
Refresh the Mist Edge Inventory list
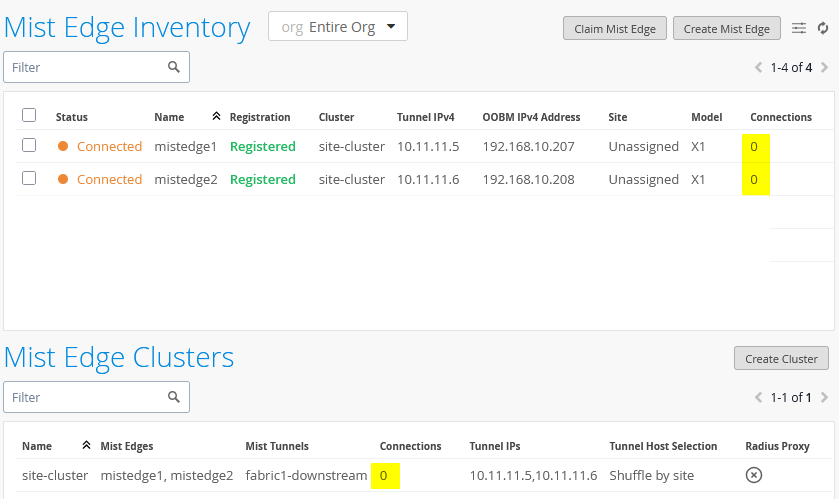tap(823, 28)
